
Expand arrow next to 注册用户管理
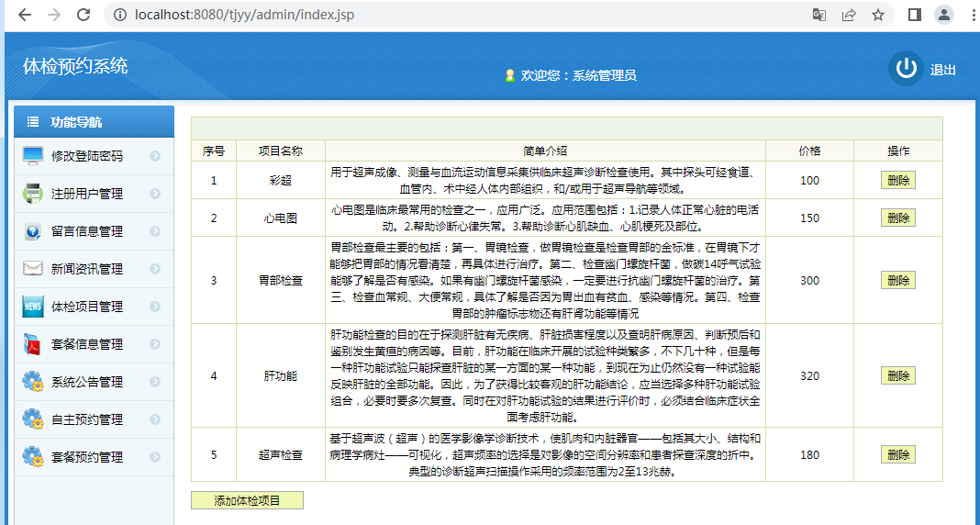155,194
